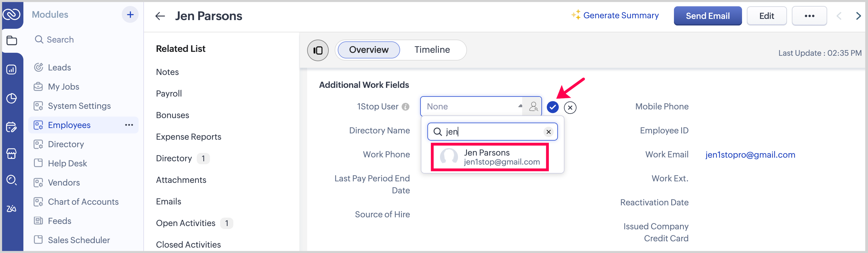868x253 pixels.
Task: Click the Send Email button
Action: tap(707, 16)
